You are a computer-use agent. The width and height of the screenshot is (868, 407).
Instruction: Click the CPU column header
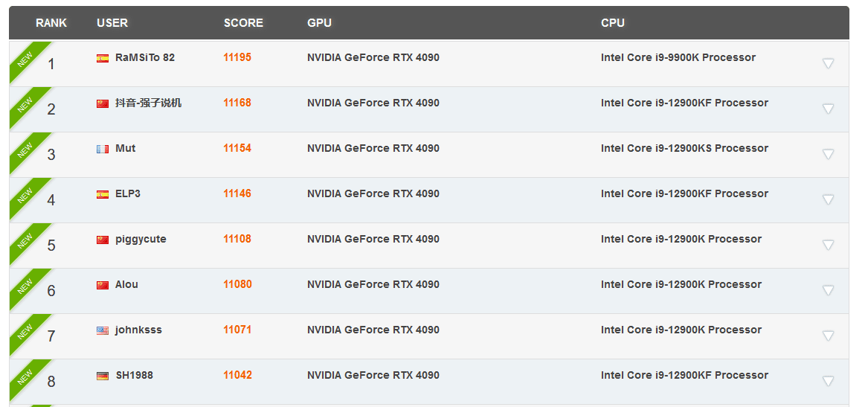coord(613,23)
